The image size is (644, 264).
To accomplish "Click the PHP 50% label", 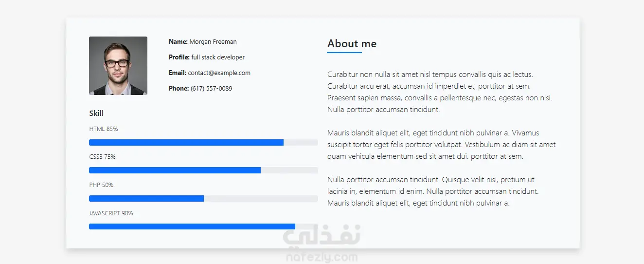I will (101, 185).
